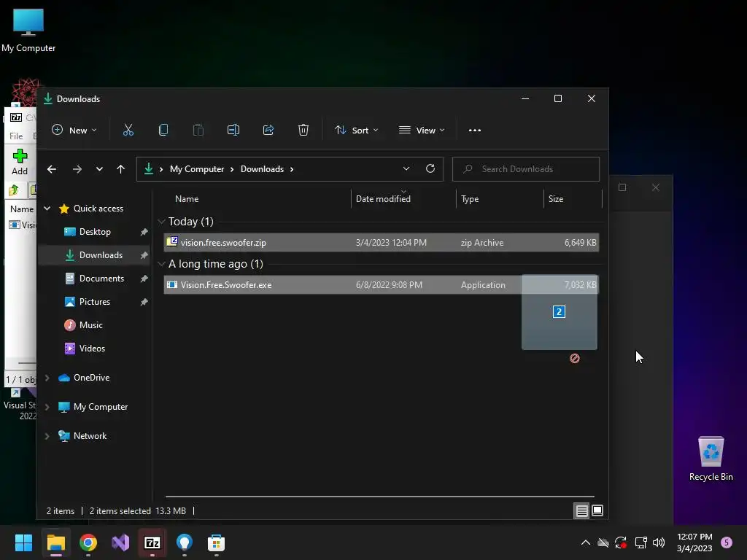This screenshot has height=560, width=747.
Task: Click the Delete trash icon in toolbar
Action: pos(303,130)
